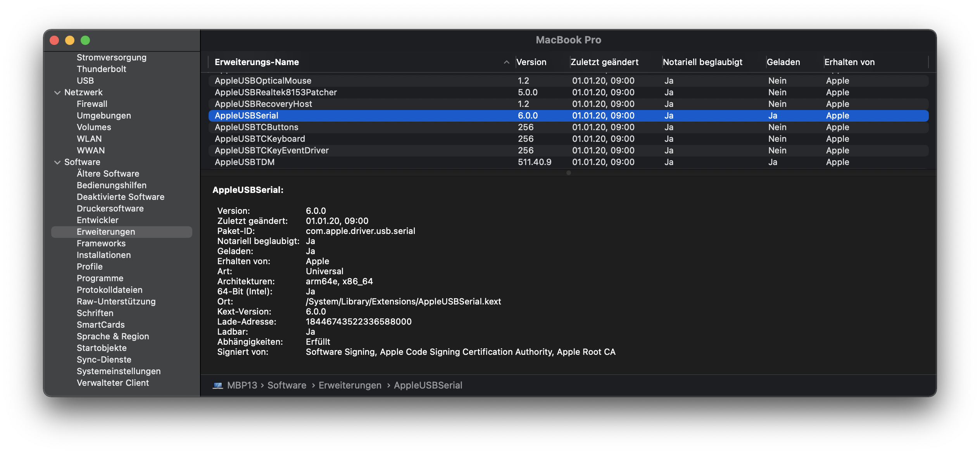
Task: Open Firewall in the sidebar
Action: (92, 104)
